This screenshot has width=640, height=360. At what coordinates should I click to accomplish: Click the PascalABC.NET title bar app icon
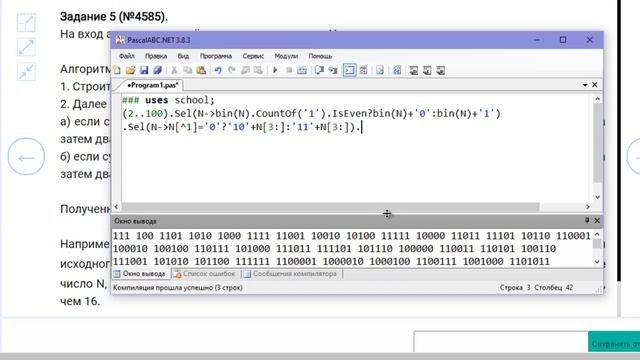point(120,40)
